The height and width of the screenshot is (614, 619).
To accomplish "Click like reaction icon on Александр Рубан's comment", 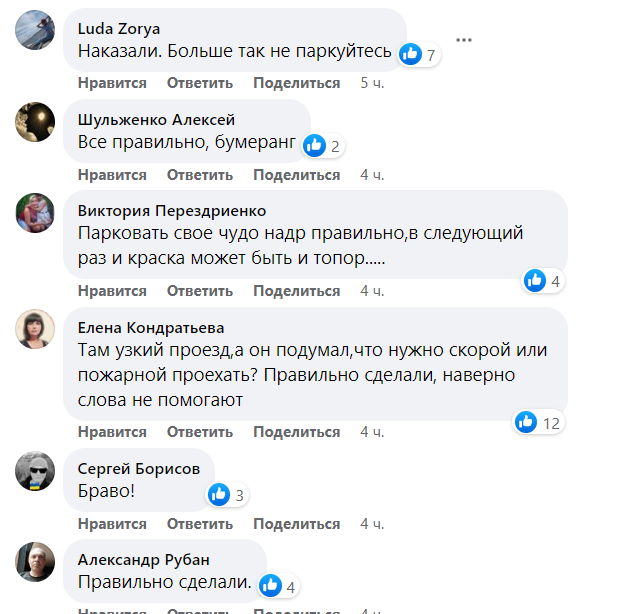I will (269, 585).
